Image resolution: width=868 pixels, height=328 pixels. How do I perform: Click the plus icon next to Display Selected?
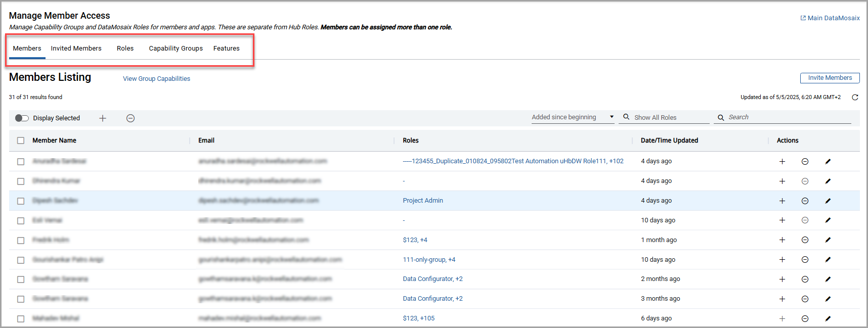[x=103, y=118]
